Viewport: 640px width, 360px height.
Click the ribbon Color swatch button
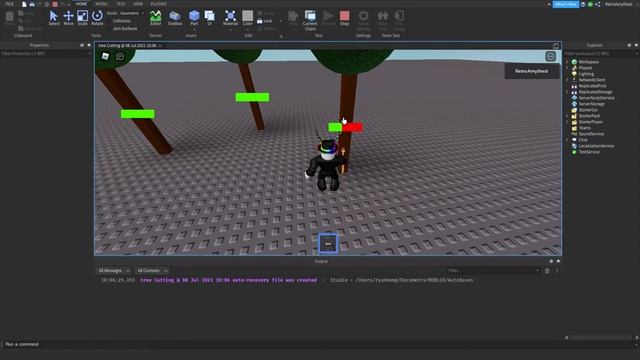tap(247, 18)
